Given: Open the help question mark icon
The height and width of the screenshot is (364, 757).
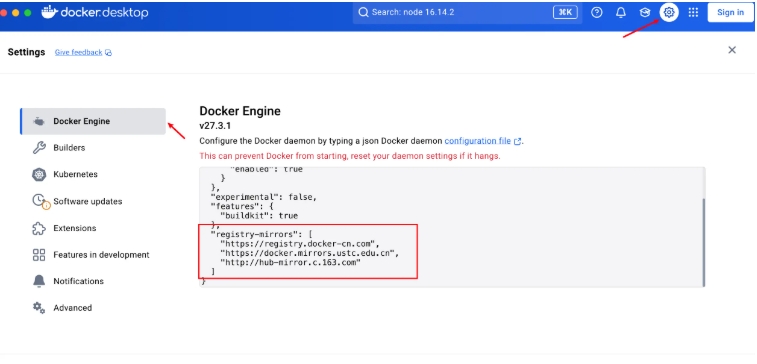Looking at the screenshot, I should (597, 13).
